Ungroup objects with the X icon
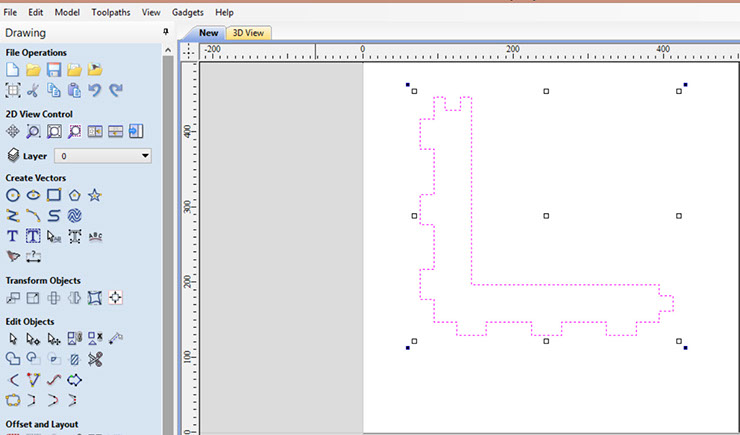Image resolution: width=740 pixels, height=435 pixels. 95,339
